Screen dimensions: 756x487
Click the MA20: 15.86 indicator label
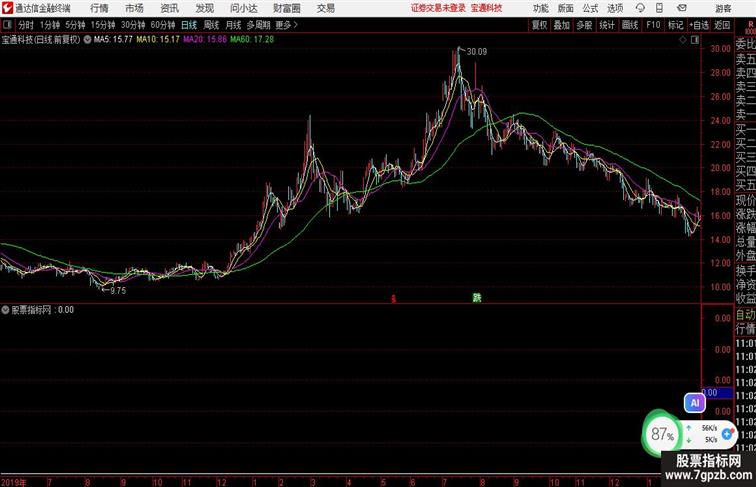pos(204,40)
